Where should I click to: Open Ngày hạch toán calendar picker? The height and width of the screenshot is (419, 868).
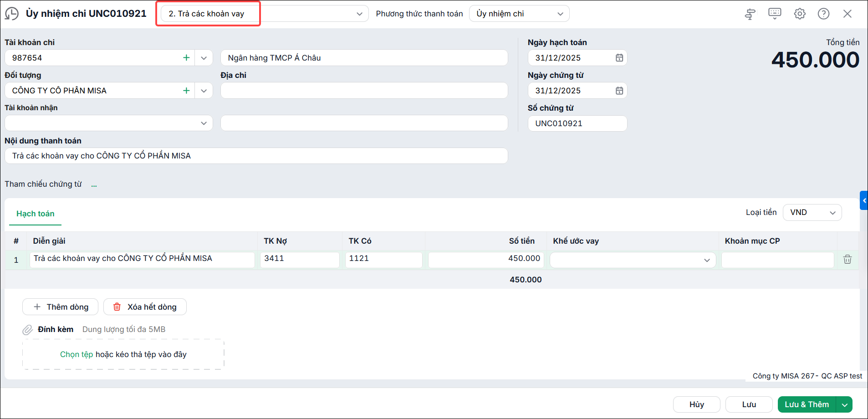[619, 58]
